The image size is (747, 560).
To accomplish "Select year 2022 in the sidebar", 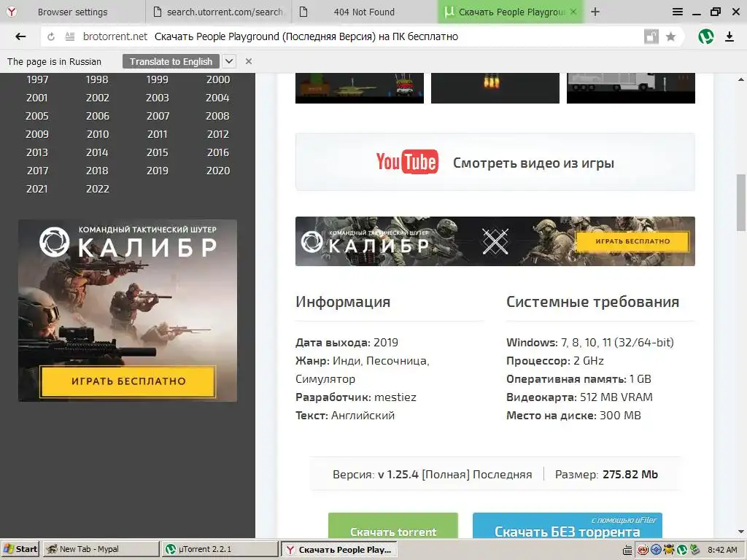I will point(98,189).
